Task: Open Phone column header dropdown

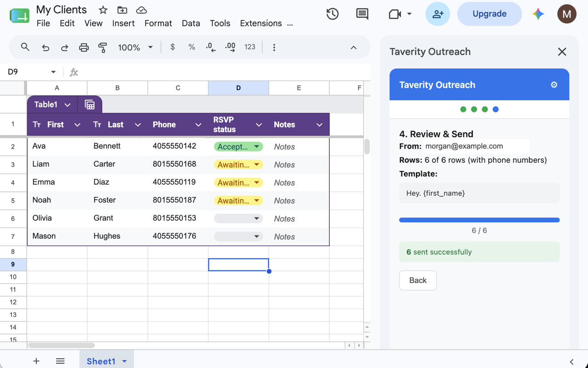Action: (198, 125)
